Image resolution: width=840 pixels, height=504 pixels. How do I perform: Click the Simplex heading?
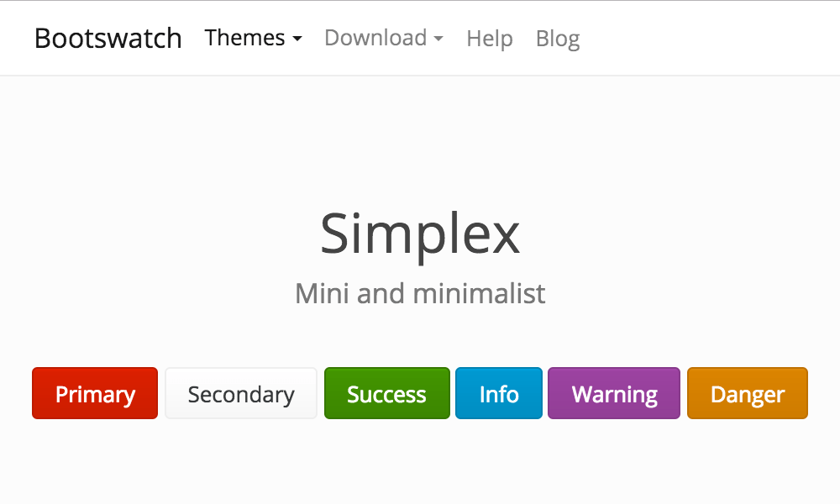tap(420, 235)
